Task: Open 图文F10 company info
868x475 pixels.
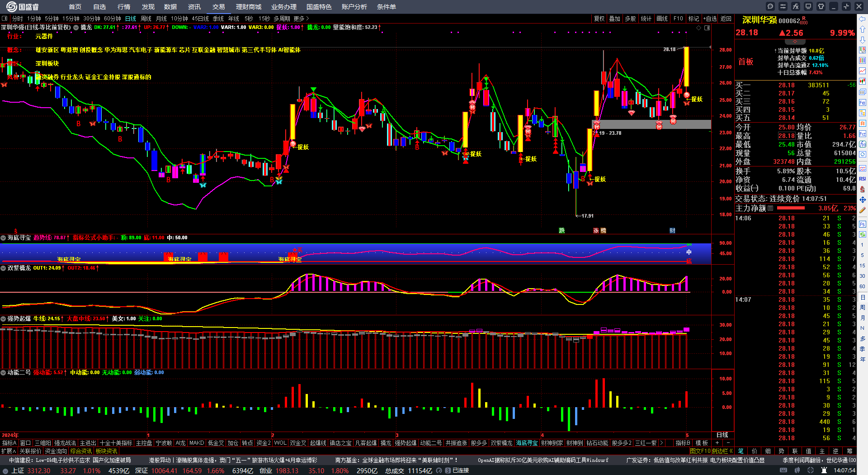Action: click(700, 451)
